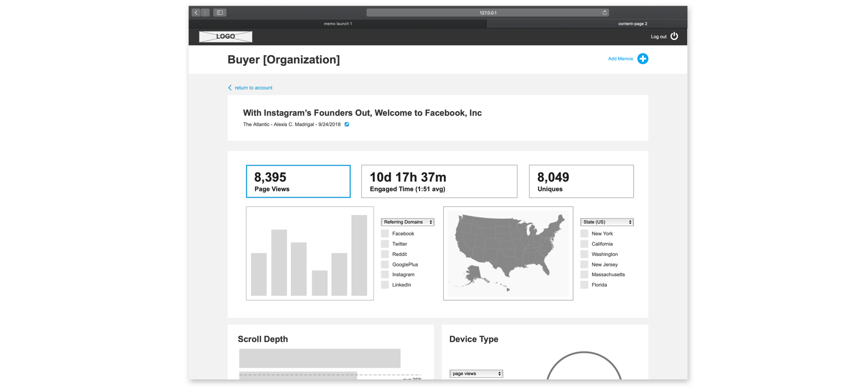Open the page views dropdown
The height and width of the screenshot is (391, 868).
point(476,374)
